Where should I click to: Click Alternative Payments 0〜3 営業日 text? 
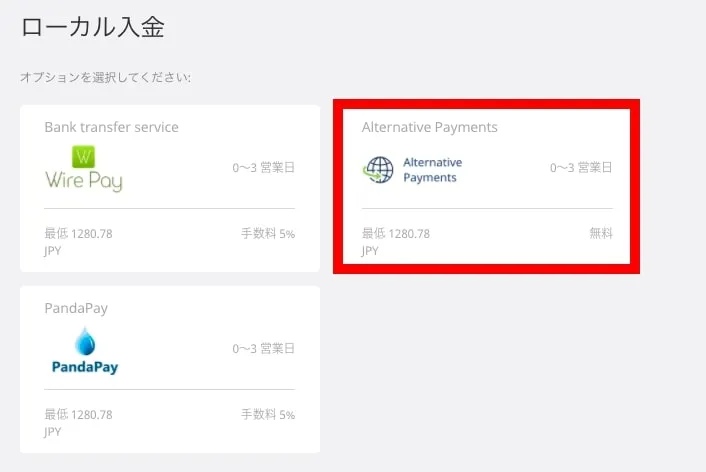click(x=581, y=168)
